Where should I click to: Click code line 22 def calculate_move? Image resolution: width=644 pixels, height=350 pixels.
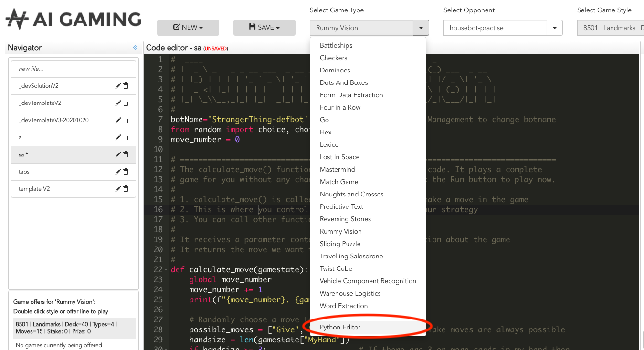pos(240,269)
